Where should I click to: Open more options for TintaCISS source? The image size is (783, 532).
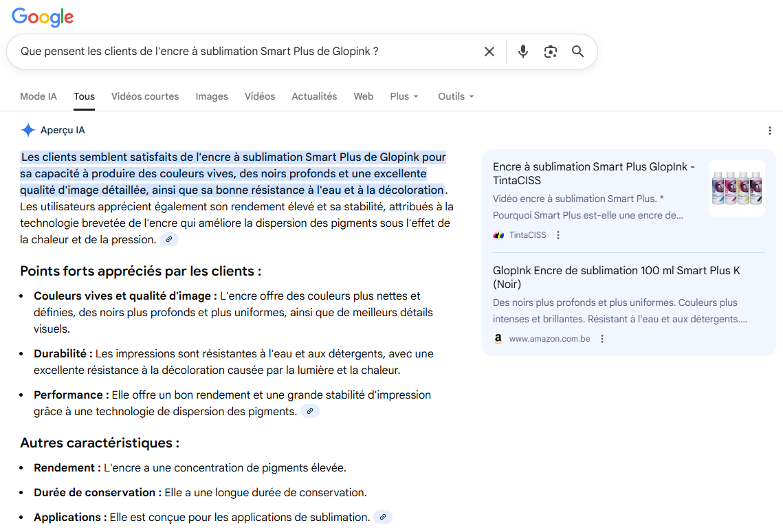coord(558,235)
